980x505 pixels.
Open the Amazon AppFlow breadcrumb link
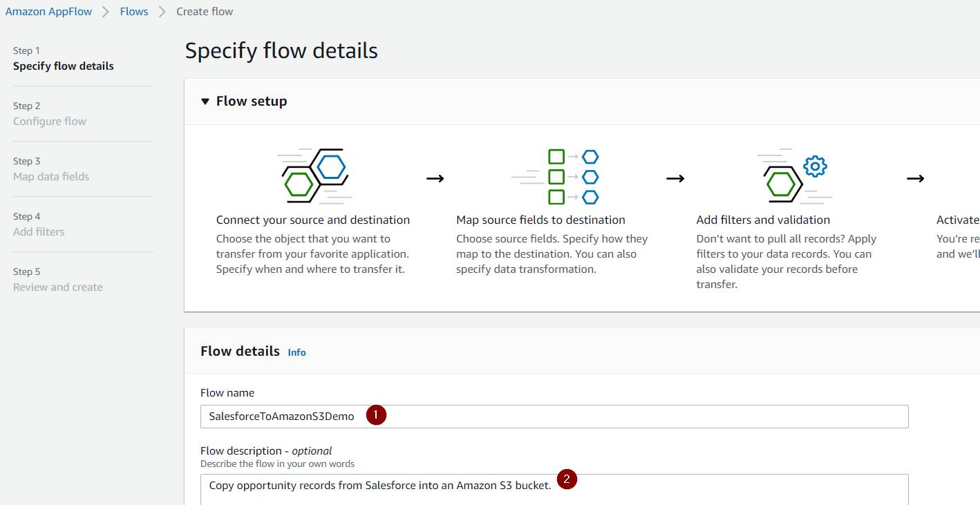tap(48, 11)
